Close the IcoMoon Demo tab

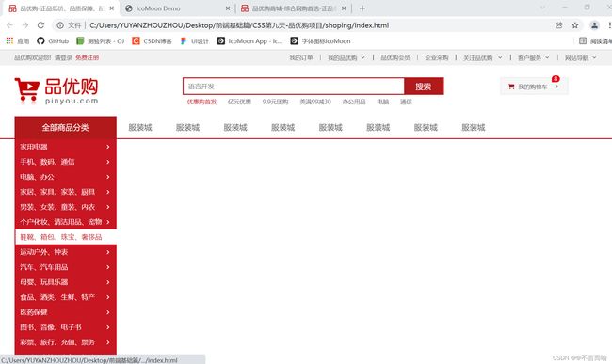pos(228,8)
